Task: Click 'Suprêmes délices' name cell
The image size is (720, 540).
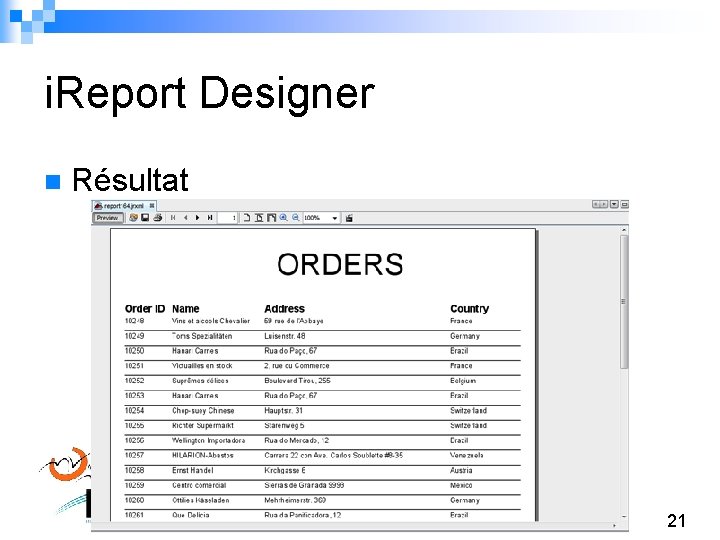Action: pyautogui.click(x=200, y=381)
